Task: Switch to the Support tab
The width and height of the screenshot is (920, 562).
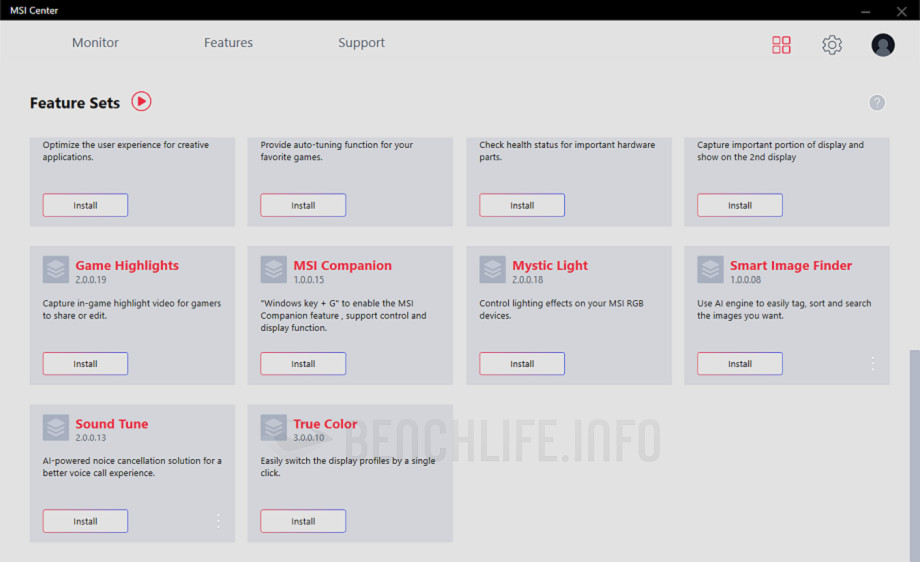Action: (361, 43)
